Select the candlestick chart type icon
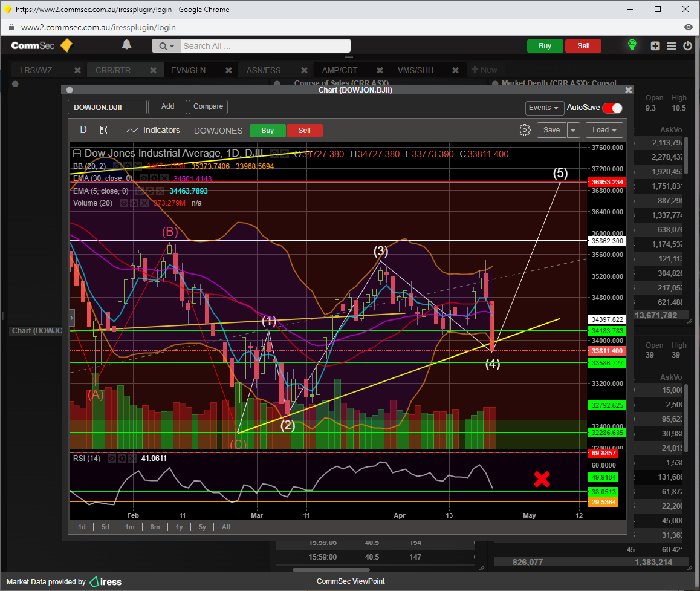The image size is (700, 591). (x=104, y=130)
